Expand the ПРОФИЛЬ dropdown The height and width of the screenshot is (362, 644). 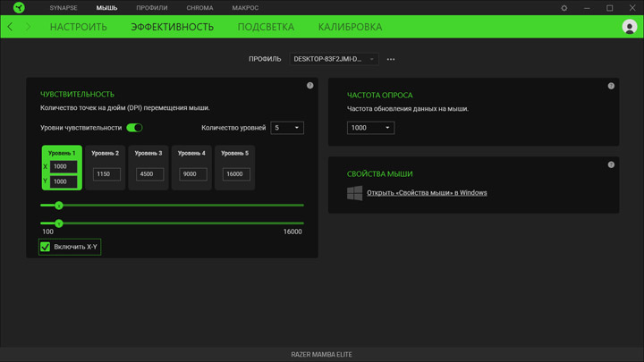point(334,59)
